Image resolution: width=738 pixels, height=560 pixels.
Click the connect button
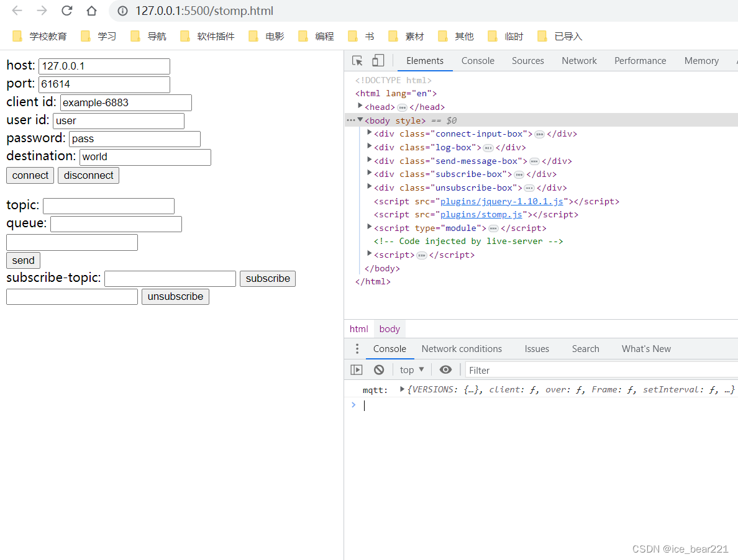pyautogui.click(x=30, y=175)
